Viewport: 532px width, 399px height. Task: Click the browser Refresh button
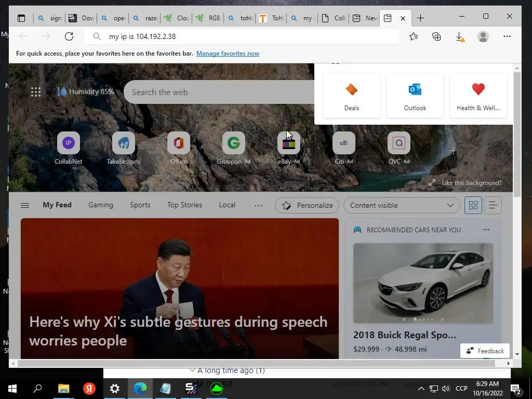[69, 36]
